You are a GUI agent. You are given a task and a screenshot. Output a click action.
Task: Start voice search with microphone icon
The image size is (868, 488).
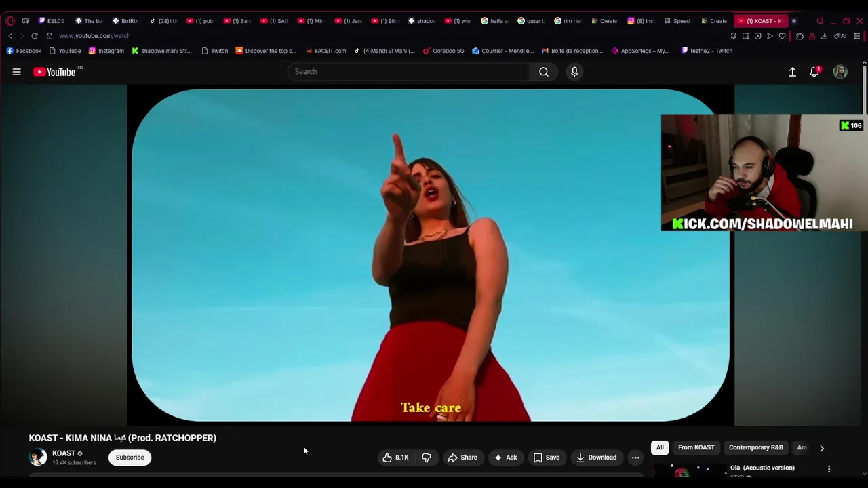click(574, 72)
